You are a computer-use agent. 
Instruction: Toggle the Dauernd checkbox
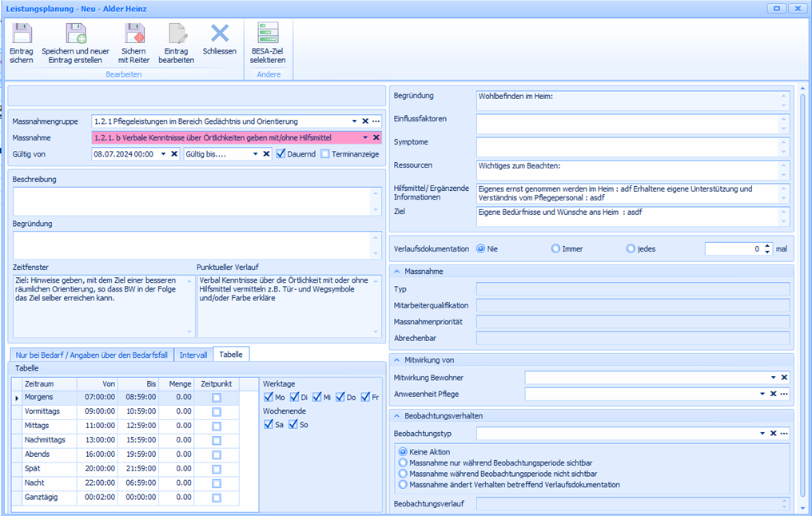coord(281,154)
